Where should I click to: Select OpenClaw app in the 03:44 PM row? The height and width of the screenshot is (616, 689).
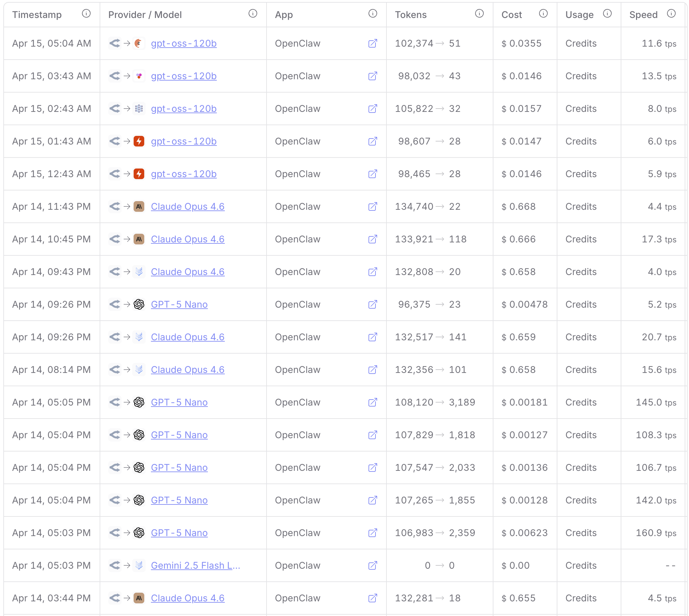point(298,598)
